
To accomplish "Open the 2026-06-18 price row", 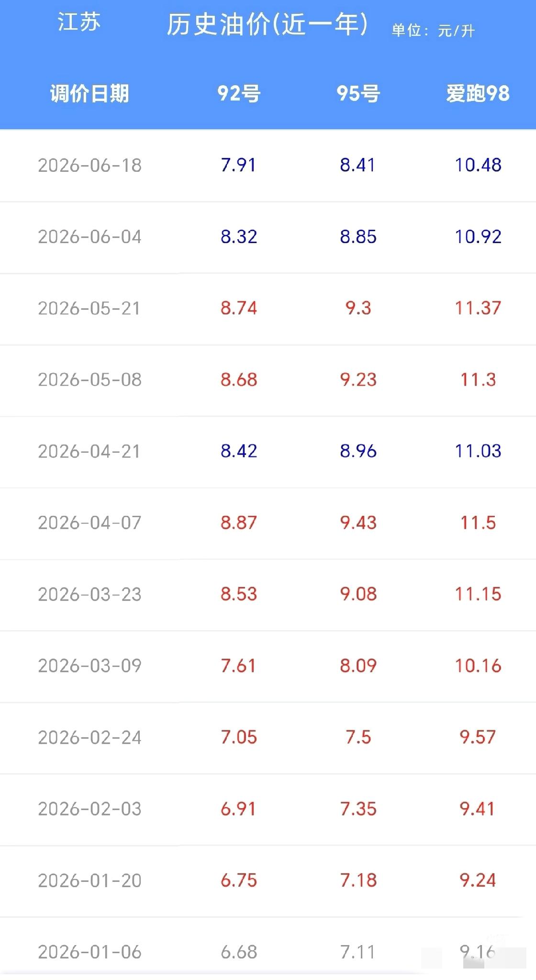I will [268, 166].
